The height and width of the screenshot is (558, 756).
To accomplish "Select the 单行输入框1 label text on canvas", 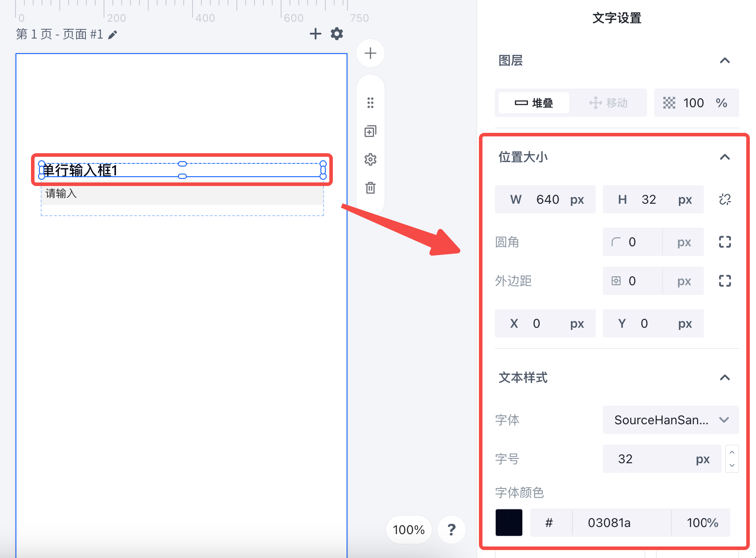I will [x=80, y=170].
